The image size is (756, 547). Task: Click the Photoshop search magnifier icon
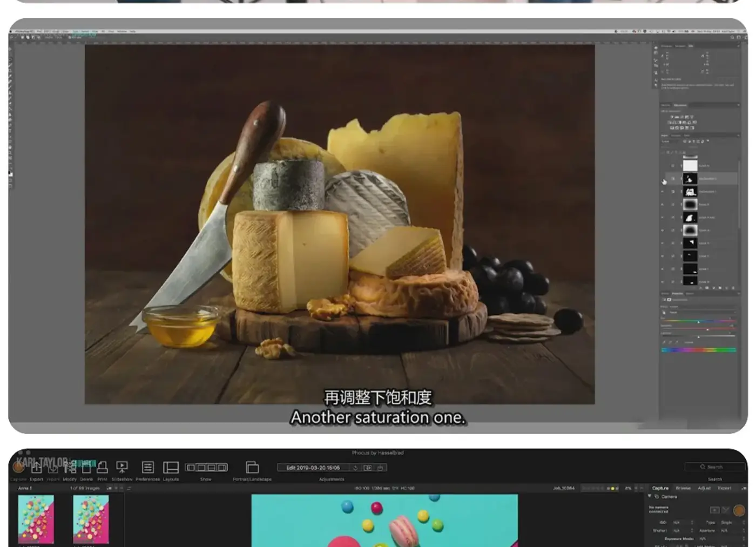click(x=732, y=37)
